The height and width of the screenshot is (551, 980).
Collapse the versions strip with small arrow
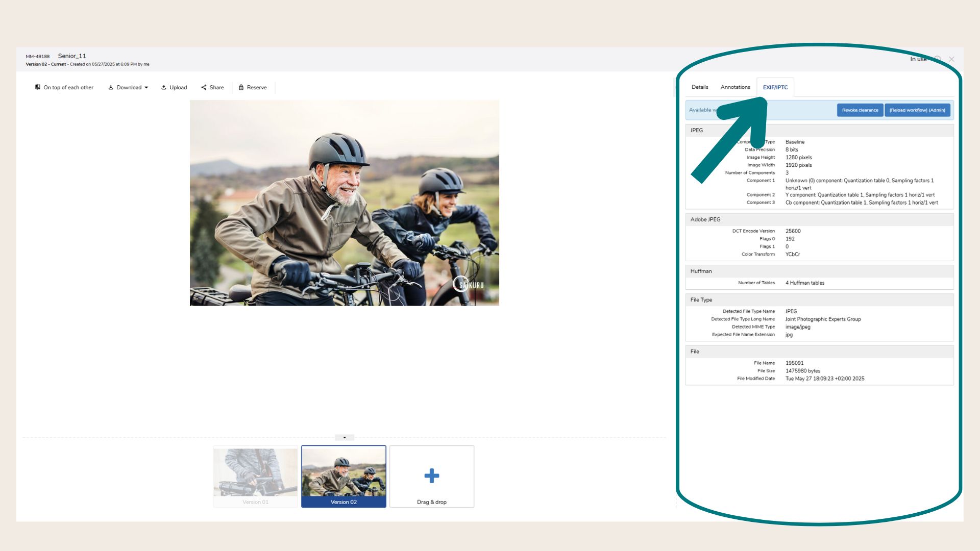(x=345, y=437)
